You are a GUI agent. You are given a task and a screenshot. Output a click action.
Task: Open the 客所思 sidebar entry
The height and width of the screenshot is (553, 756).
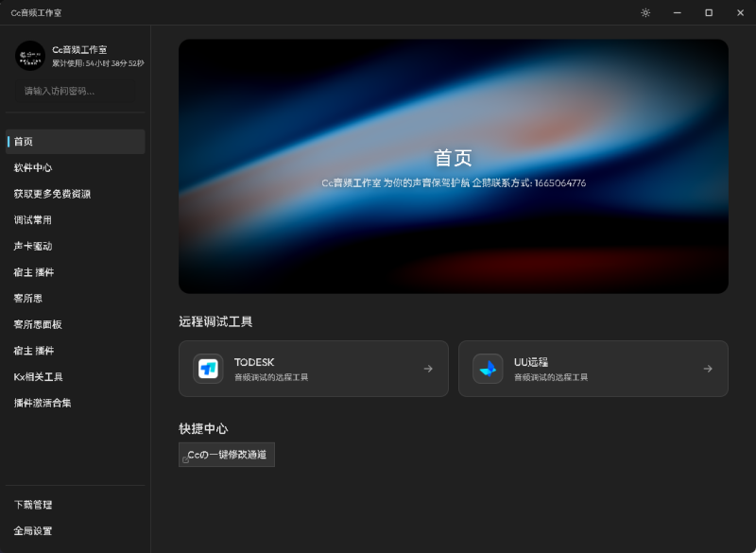click(x=76, y=299)
